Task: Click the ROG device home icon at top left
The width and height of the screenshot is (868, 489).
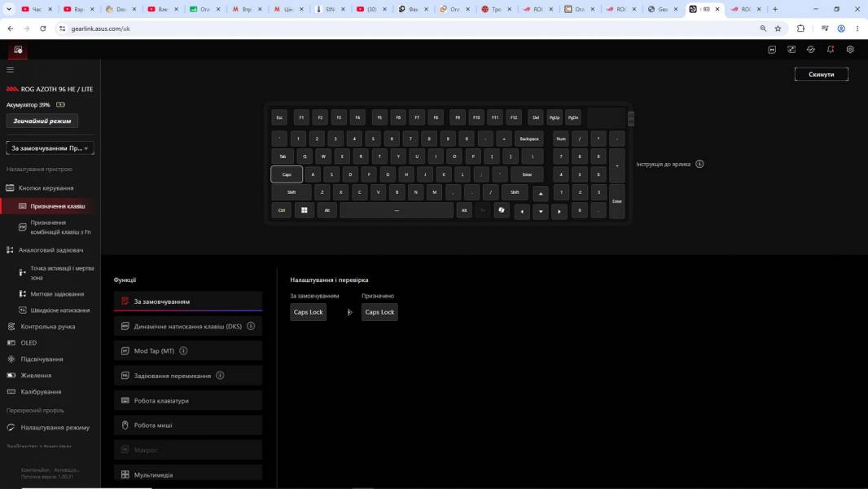Action: click(x=18, y=50)
